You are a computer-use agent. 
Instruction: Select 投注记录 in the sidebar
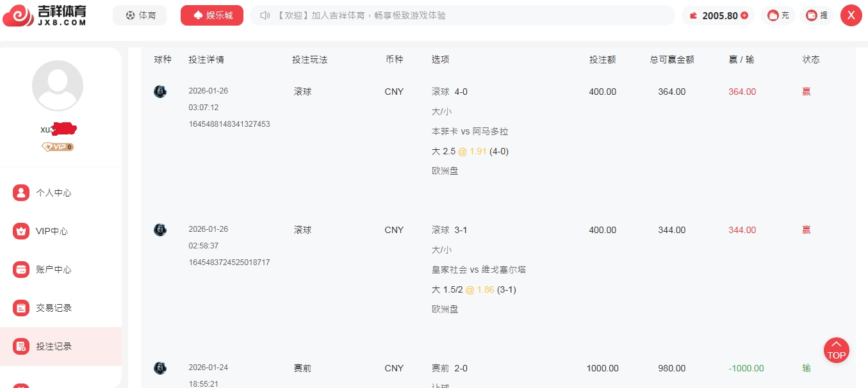pos(54,346)
